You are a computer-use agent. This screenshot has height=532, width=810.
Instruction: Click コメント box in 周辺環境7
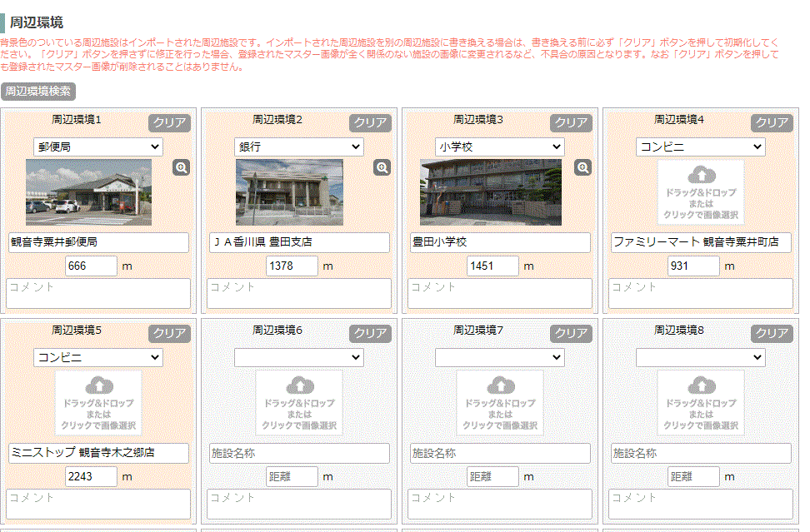click(x=501, y=505)
